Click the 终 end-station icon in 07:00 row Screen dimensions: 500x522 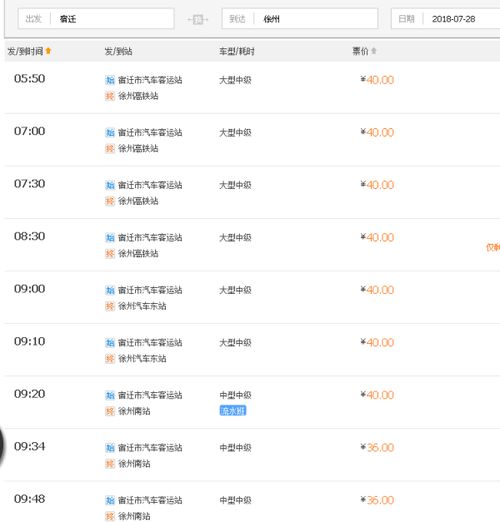click(110, 148)
